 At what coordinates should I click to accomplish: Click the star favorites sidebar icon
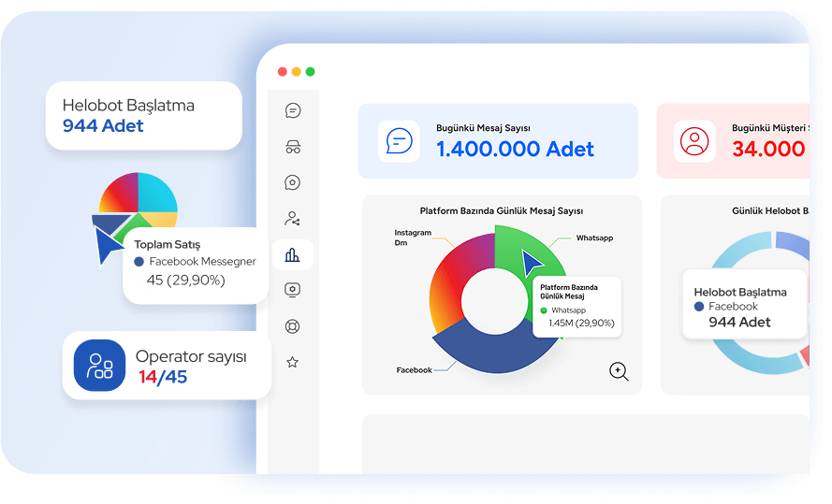293,362
